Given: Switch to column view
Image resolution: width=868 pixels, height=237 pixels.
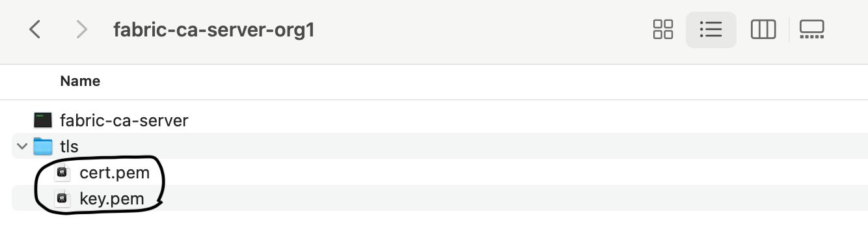Looking at the screenshot, I should [x=763, y=29].
